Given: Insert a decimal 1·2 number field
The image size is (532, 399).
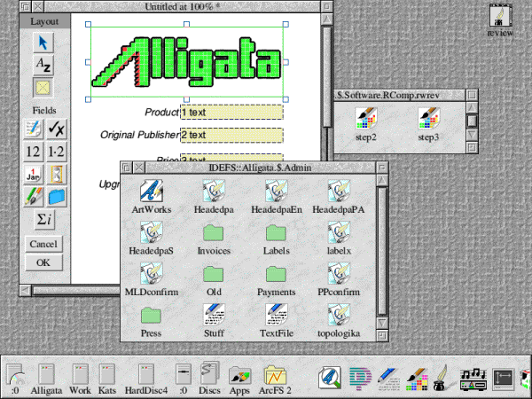Looking at the screenshot, I should pyautogui.click(x=56, y=152).
